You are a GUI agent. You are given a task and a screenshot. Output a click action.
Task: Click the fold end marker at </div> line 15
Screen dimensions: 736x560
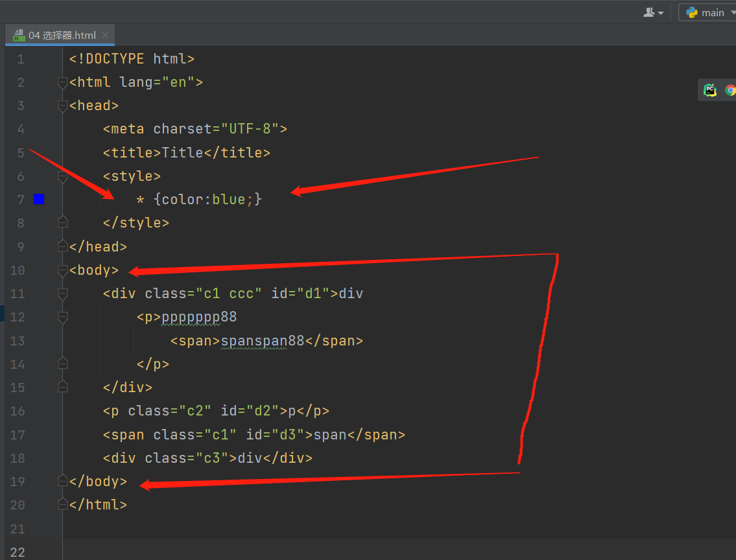click(x=62, y=387)
